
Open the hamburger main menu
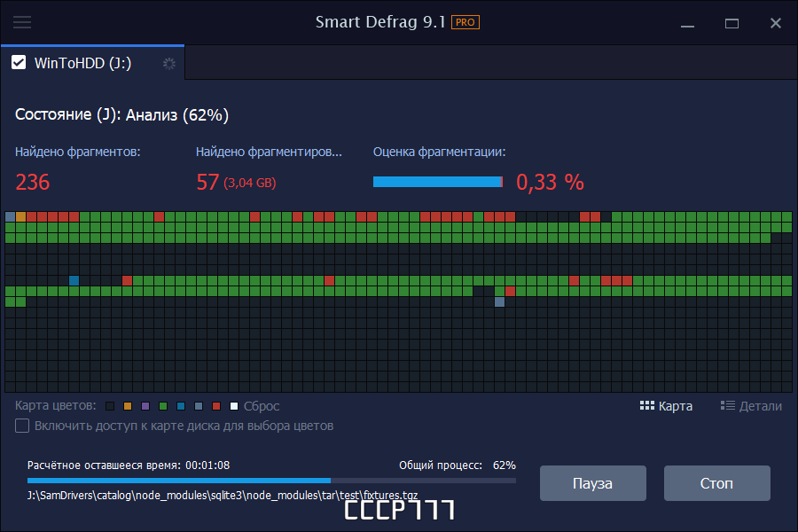(x=22, y=22)
